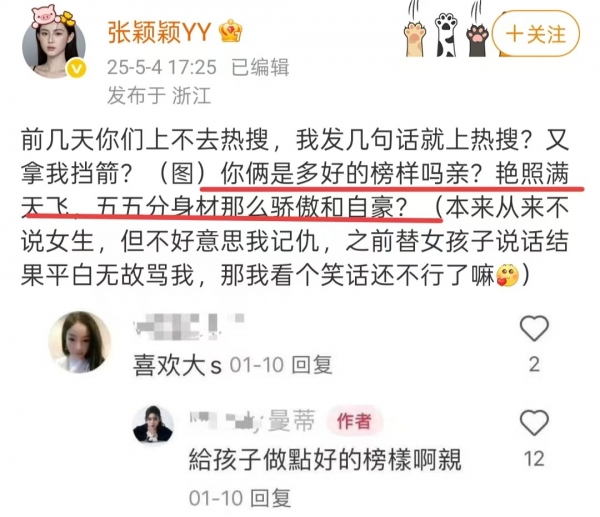
Task: Tap the replier name ending 曼蒂
Action: click(292, 421)
